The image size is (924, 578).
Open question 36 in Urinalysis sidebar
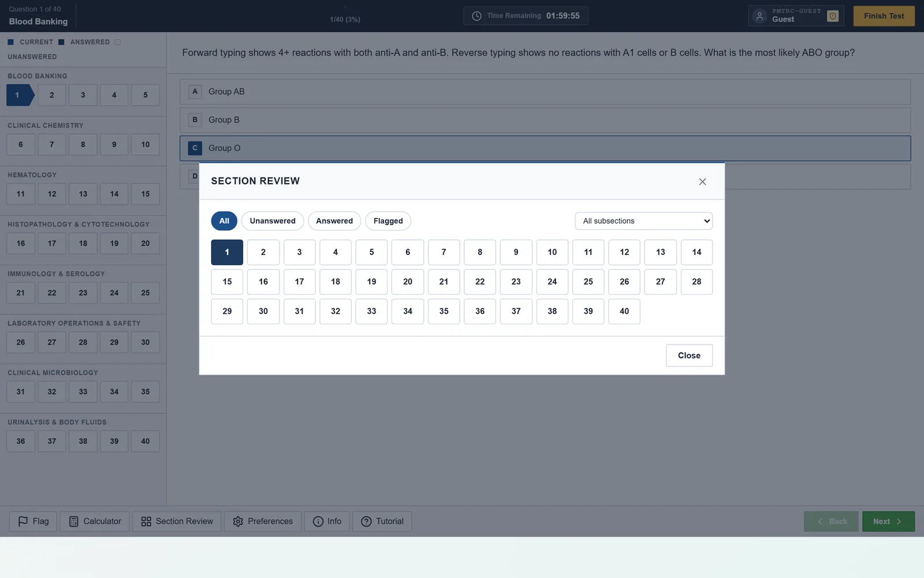(21, 441)
